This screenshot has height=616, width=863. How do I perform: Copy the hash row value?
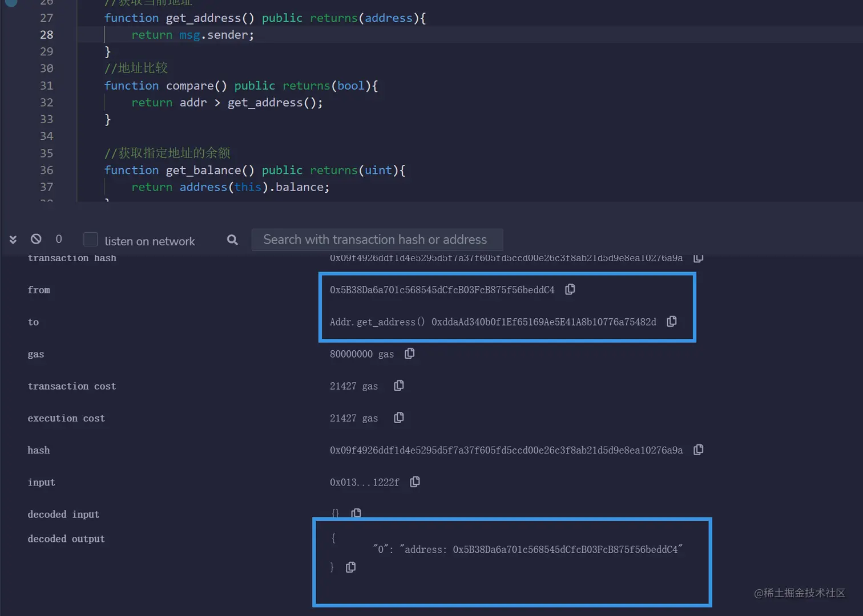(x=698, y=449)
